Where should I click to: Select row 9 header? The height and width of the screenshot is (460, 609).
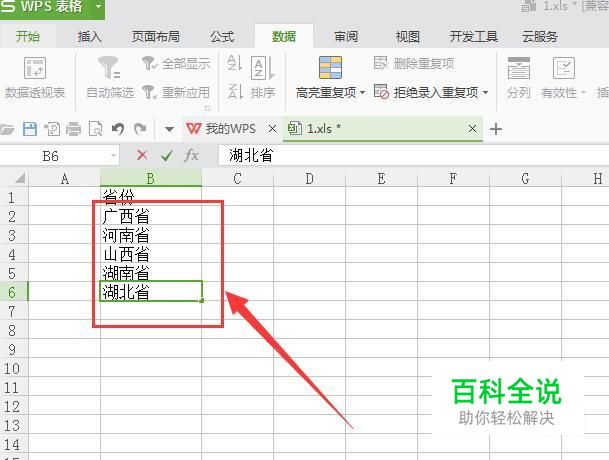13,350
